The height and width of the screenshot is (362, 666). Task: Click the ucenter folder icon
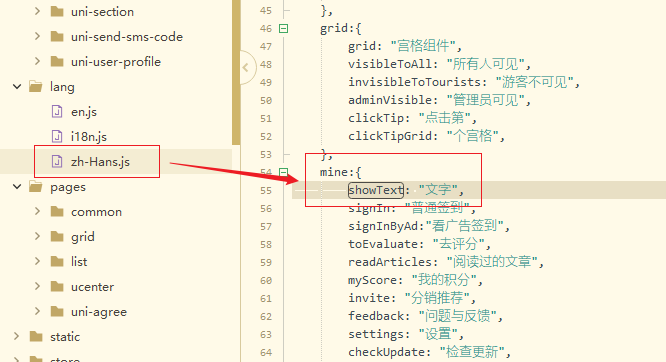[57, 286]
